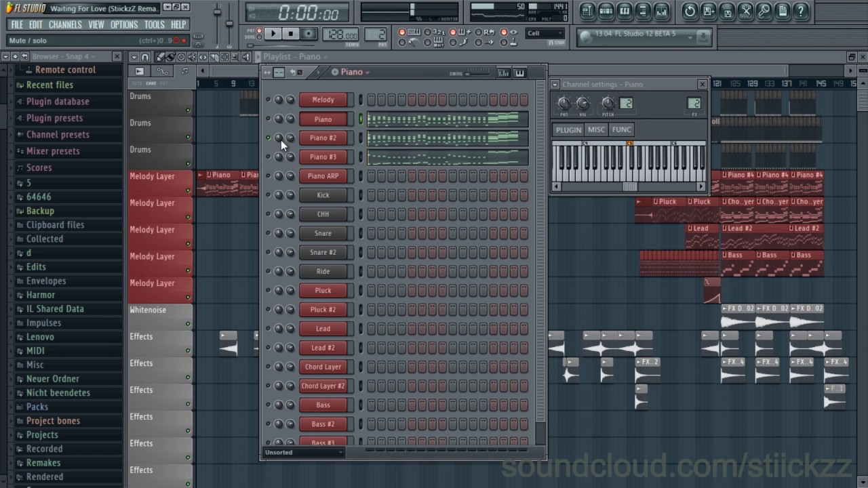This screenshot has height=488, width=868.
Task: Open the Unsorted channel filter dropdown
Action: pos(304,452)
